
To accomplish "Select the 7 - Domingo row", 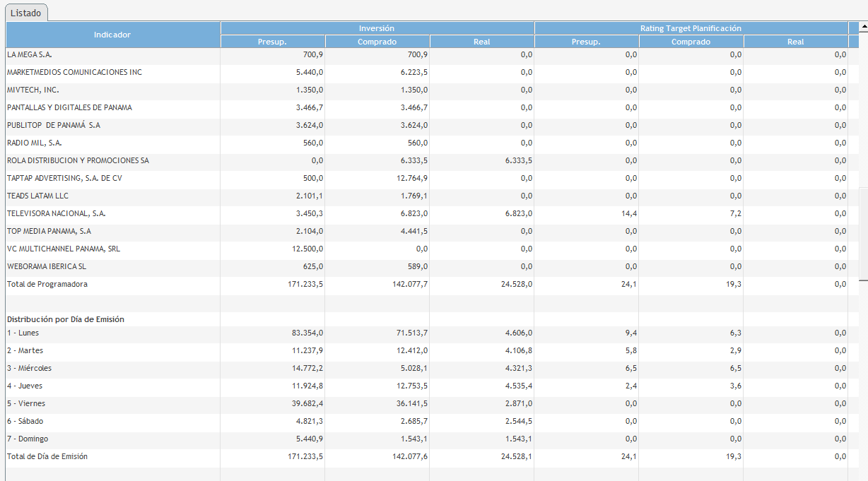I will click(28, 439).
